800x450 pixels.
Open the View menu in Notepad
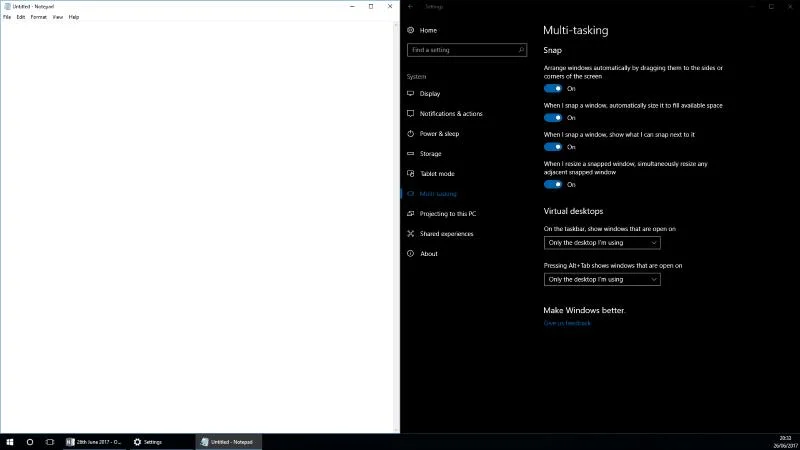coord(58,17)
